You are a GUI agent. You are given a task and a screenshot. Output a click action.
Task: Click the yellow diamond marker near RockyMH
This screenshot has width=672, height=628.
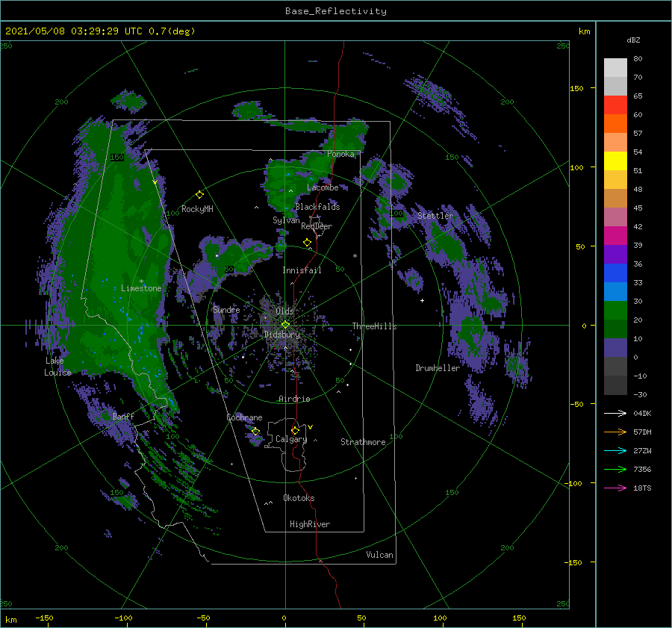point(199,195)
